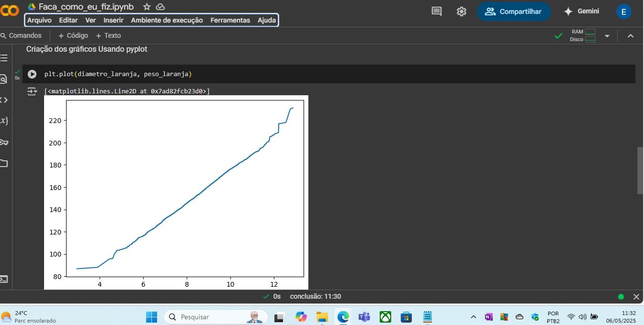Run the plt.plot code cell

coord(32,74)
